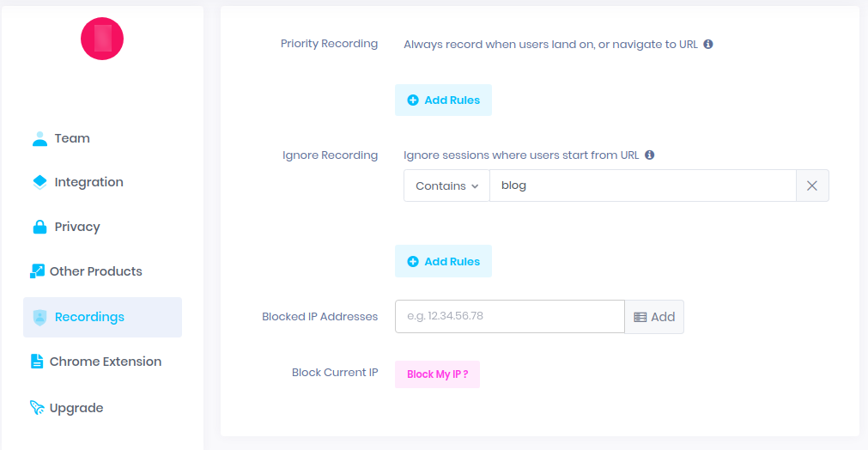Click the info icon next to Ignore sessions text
This screenshot has width=868, height=450.
click(650, 155)
